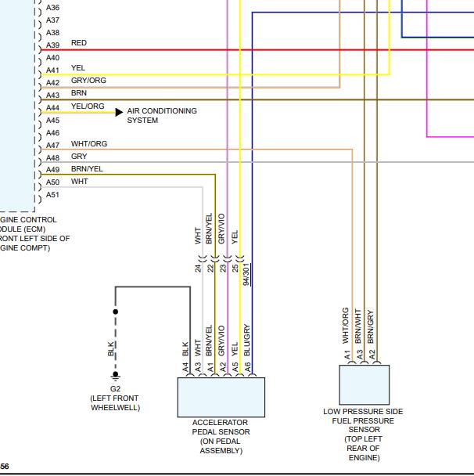
Task: Click the G2 ground symbol
Action: point(115,377)
